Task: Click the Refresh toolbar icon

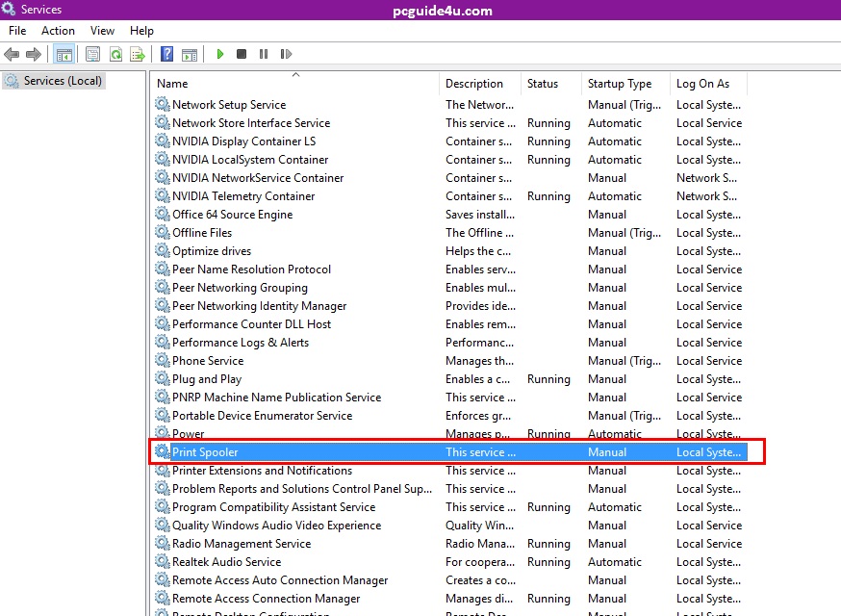Action: tap(115, 55)
